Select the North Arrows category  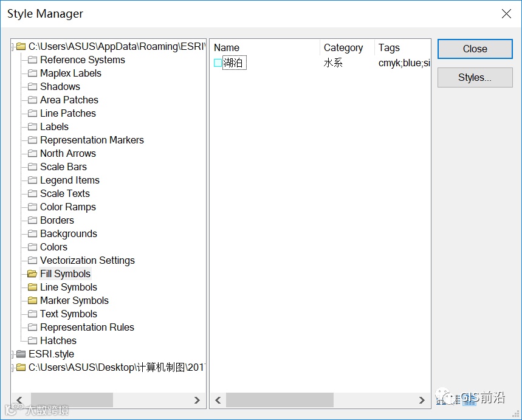68,153
